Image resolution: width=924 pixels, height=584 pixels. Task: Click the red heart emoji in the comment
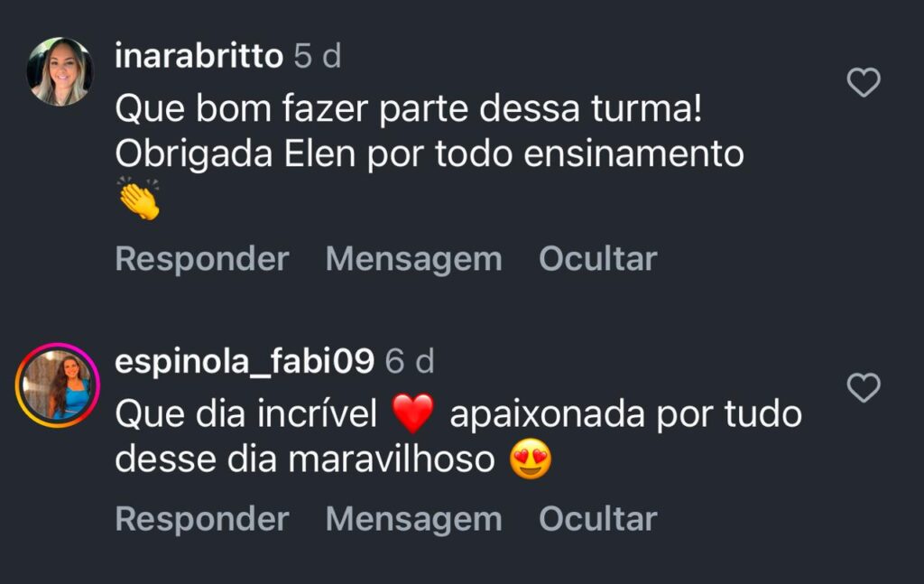(413, 414)
